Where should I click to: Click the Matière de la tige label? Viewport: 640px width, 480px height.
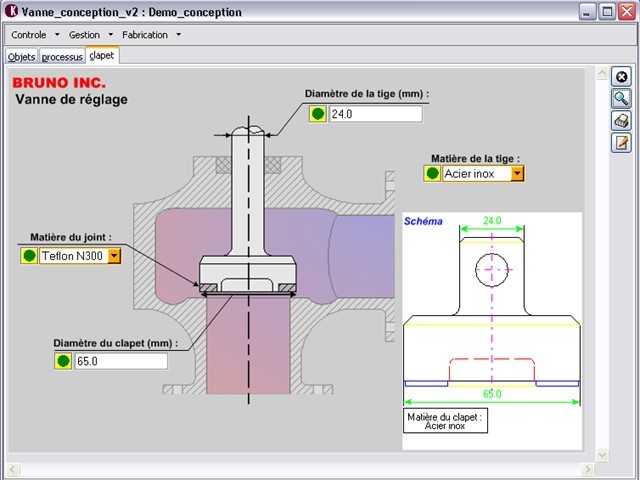click(476, 158)
